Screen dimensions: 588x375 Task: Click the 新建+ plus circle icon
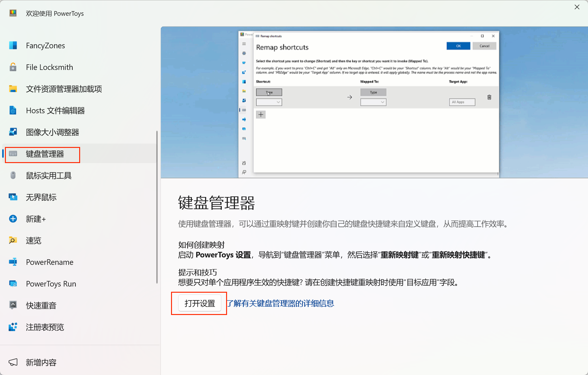13,219
